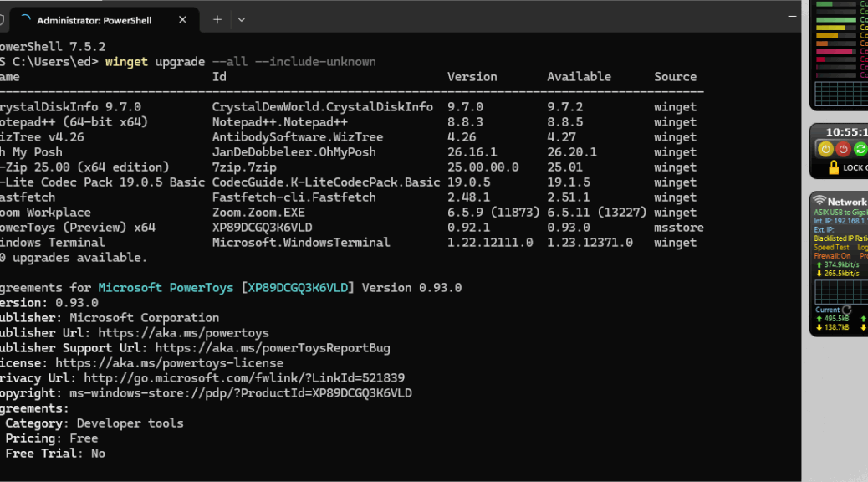
Task: Click the long red CPU core bar
Action: pos(835,52)
